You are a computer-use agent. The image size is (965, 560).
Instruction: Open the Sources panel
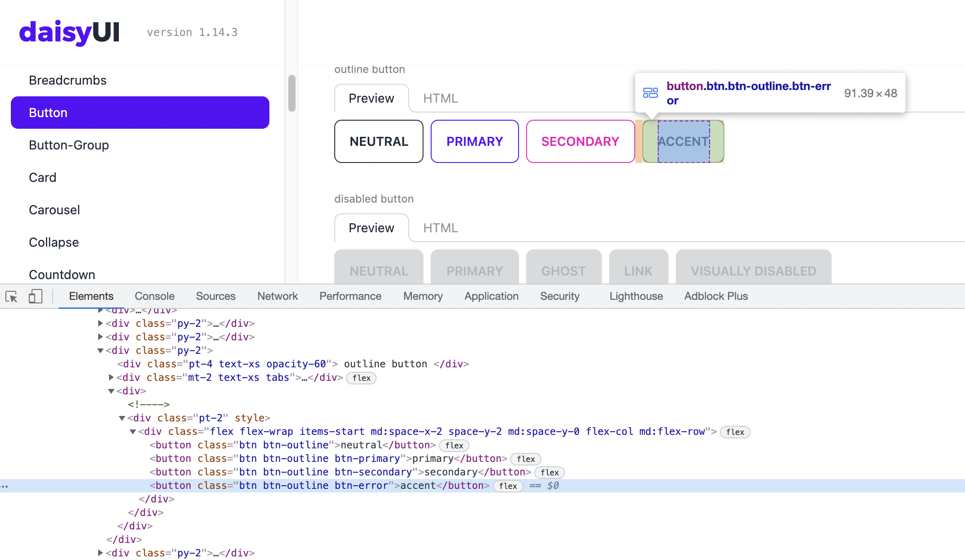tap(215, 296)
